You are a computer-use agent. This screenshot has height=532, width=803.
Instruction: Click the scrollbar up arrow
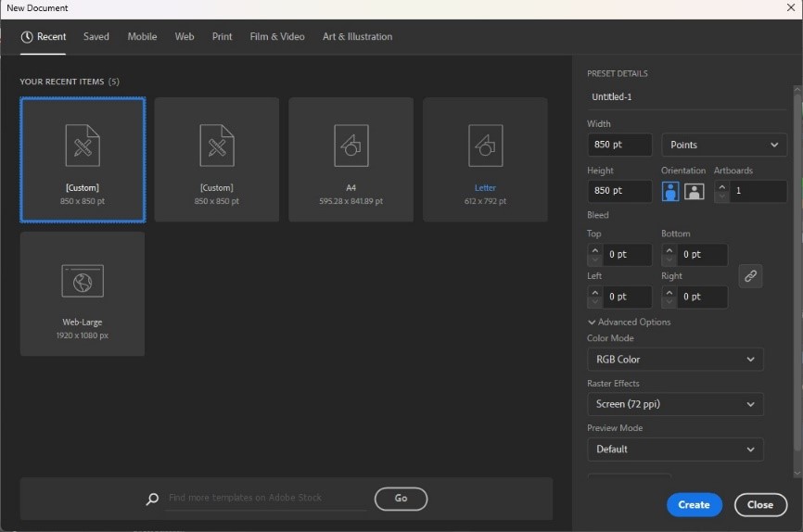coord(797,89)
